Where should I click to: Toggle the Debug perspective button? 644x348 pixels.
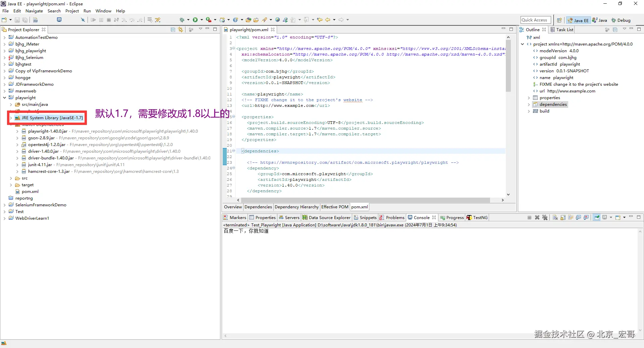pyautogui.click(x=621, y=20)
